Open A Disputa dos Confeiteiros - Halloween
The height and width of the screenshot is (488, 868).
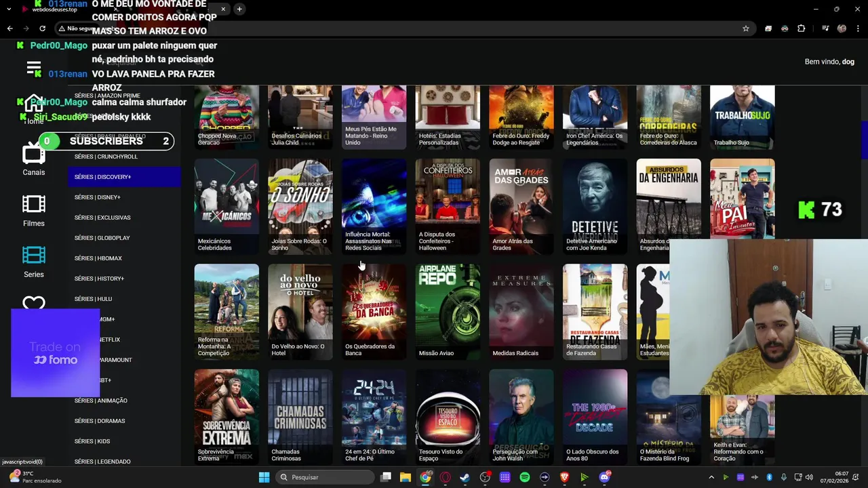tap(448, 207)
